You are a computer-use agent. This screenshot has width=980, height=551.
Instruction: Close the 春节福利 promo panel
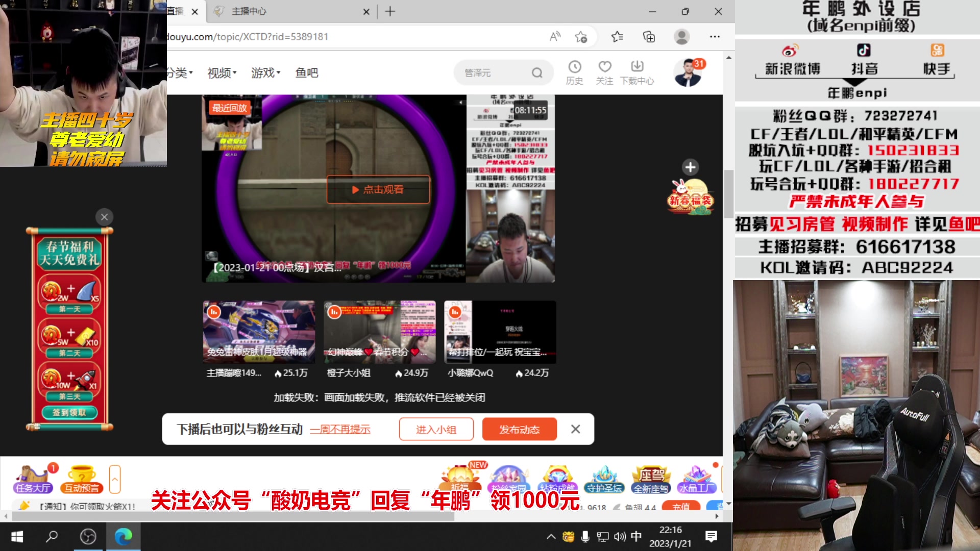(104, 217)
